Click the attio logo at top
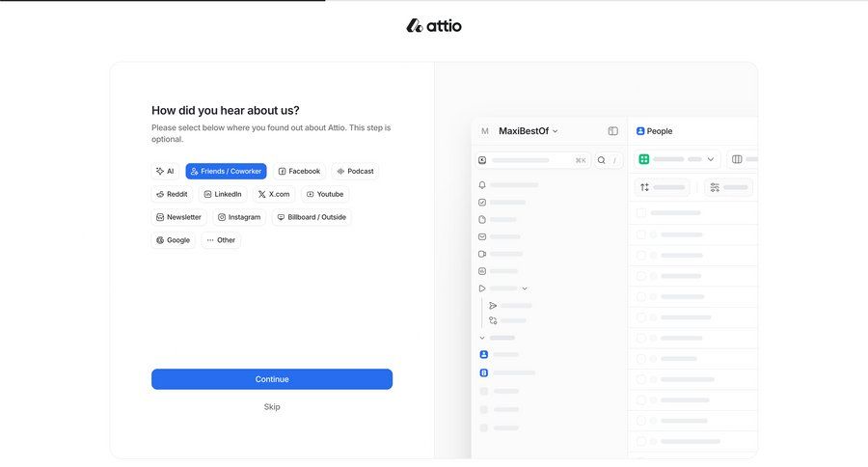This screenshot has width=868, height=467. point(434,25)
